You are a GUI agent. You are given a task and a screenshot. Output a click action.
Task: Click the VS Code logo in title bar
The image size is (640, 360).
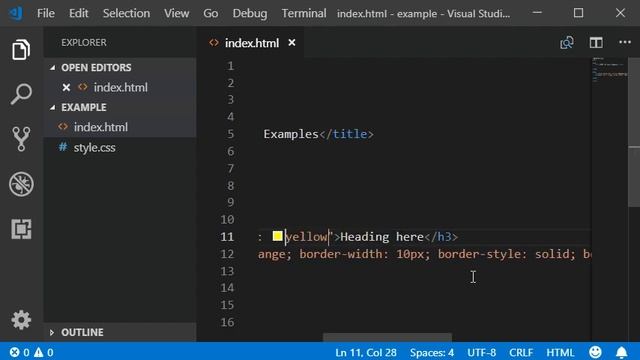pos(16,13)
